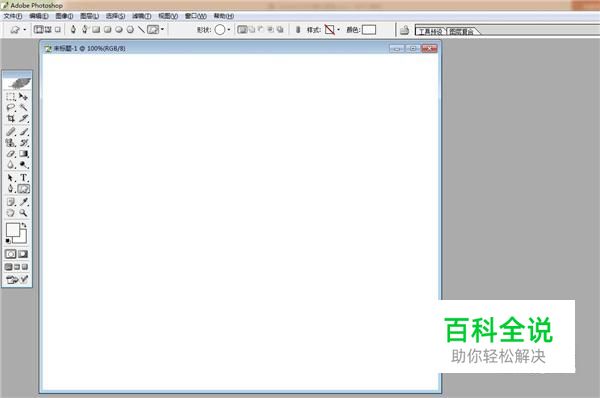Select Create New Shape Layer combine mode
This screenshot has width=600, height=398.
pos(242,29)
